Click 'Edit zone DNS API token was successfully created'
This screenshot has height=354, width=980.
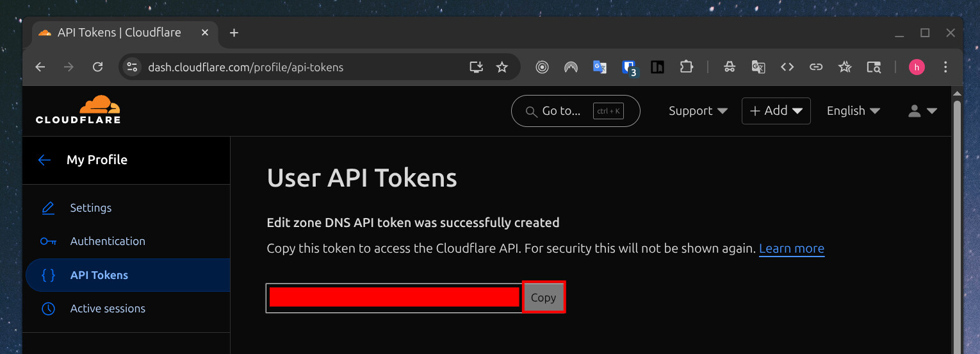pos(413,223)
